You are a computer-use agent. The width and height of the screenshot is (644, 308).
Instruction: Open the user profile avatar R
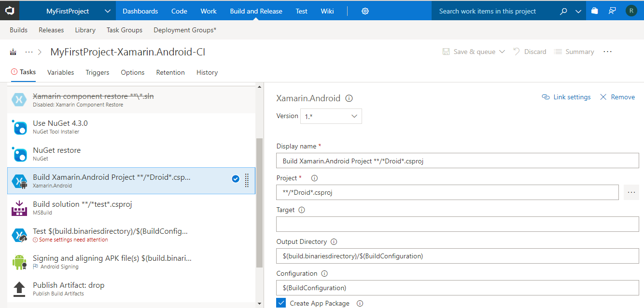click(631, 11)
